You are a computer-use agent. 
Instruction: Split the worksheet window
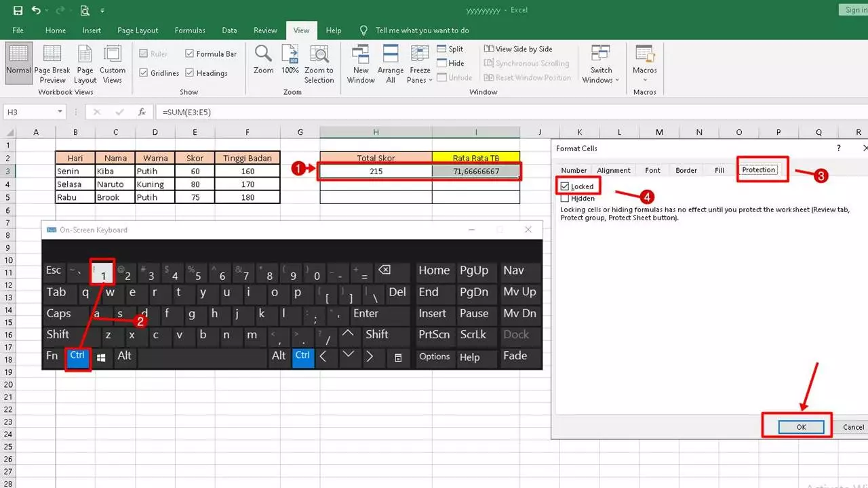point(449,48)
